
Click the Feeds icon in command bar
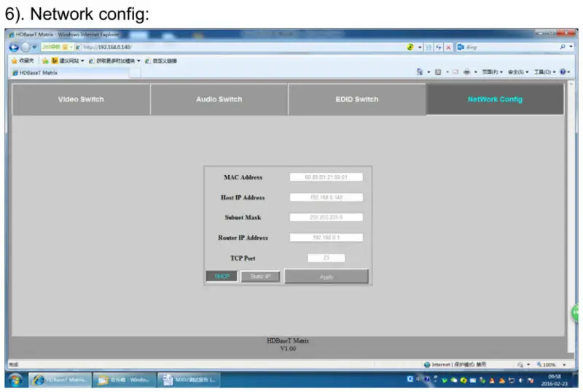click(x=438, y=72)
